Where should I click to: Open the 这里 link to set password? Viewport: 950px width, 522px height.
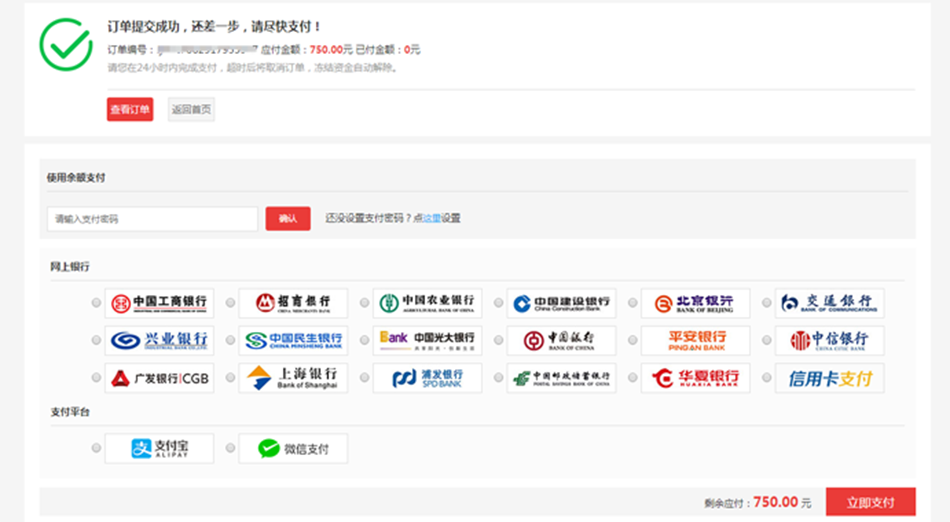point(432,219)
